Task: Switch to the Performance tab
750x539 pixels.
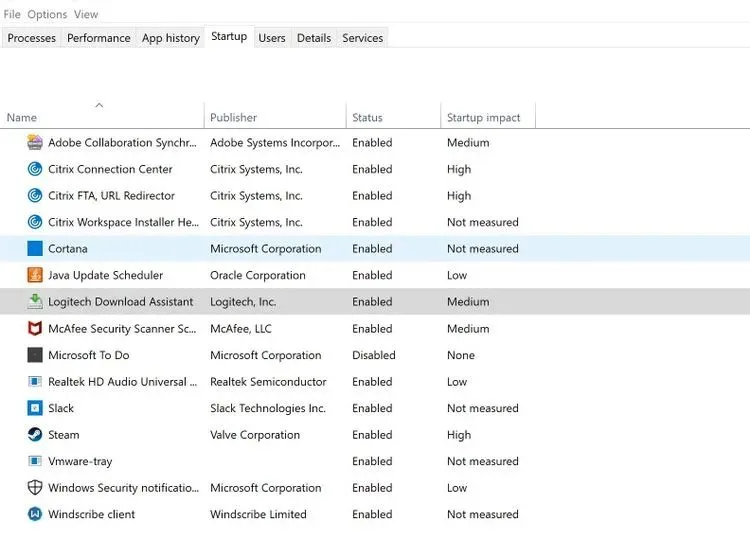Action: click(98, 38)
